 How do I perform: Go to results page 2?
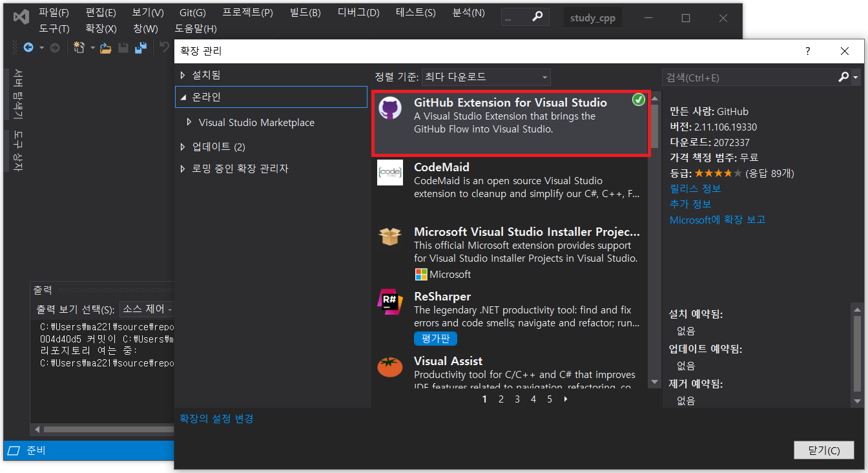coord(501,399)
